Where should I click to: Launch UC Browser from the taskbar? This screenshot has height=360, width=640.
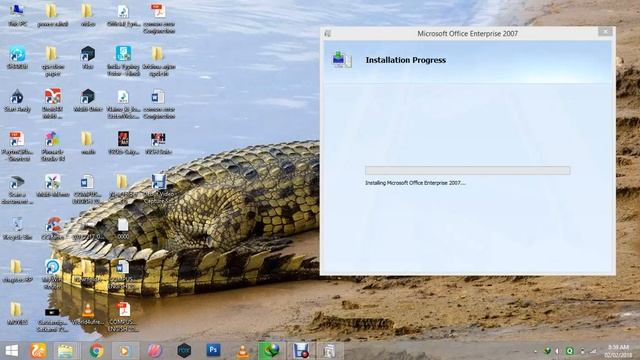tap(38, 351)
